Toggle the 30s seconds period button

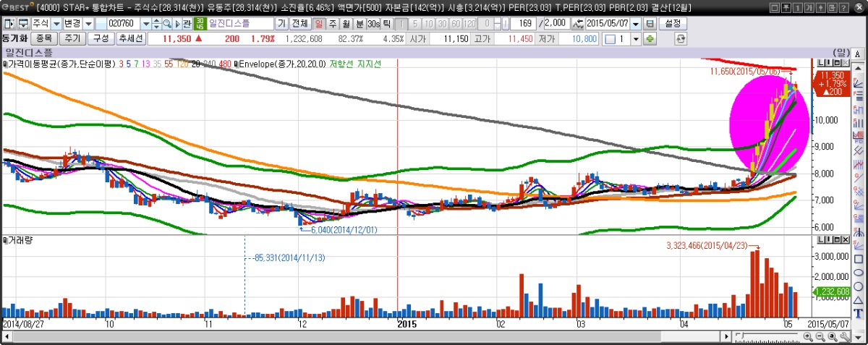[x=373, y=24]
